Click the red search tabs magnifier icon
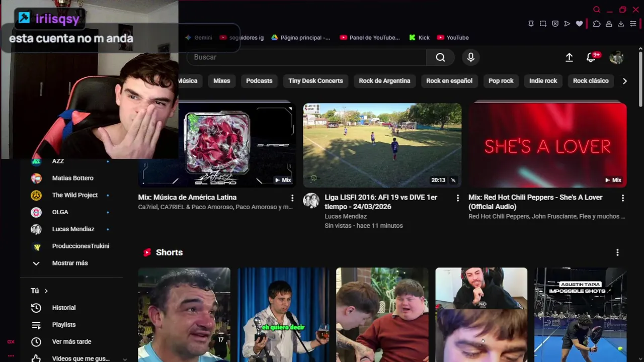644x362 pixels. pyautogui.click(x=597, y=10)
